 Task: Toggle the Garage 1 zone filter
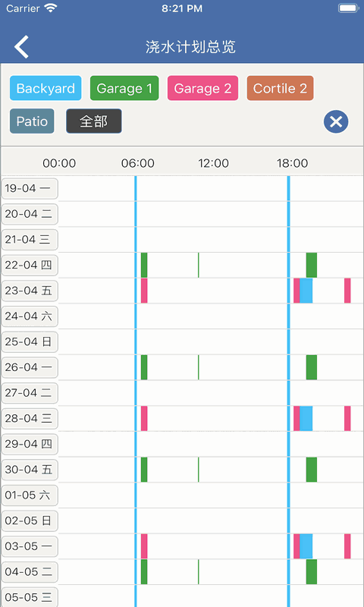124,88
